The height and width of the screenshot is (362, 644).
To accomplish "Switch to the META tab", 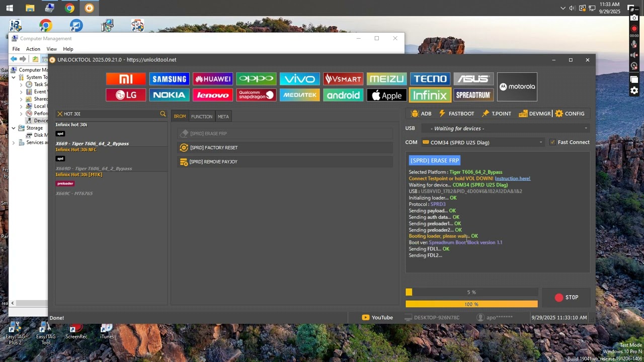I will pos(223,117).
